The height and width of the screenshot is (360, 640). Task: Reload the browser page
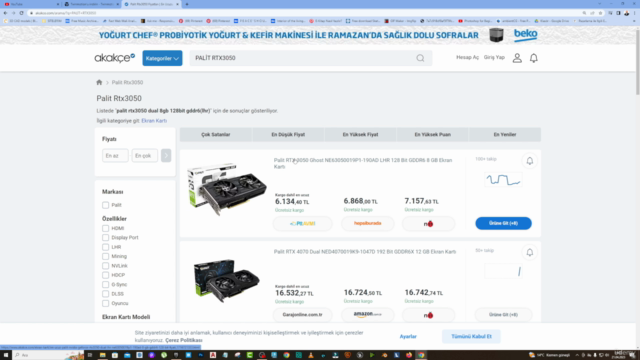point(22,13)
